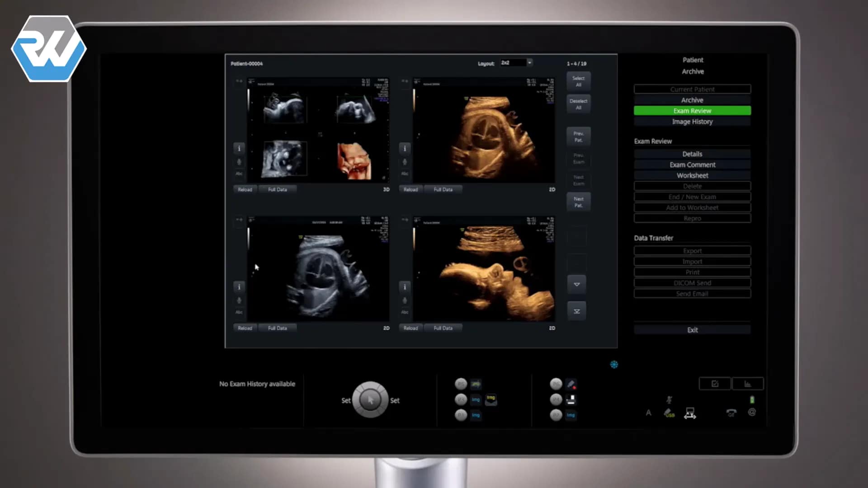Click the P1 round button
This screenshot has width=868, height=488.
pos(461,415)
